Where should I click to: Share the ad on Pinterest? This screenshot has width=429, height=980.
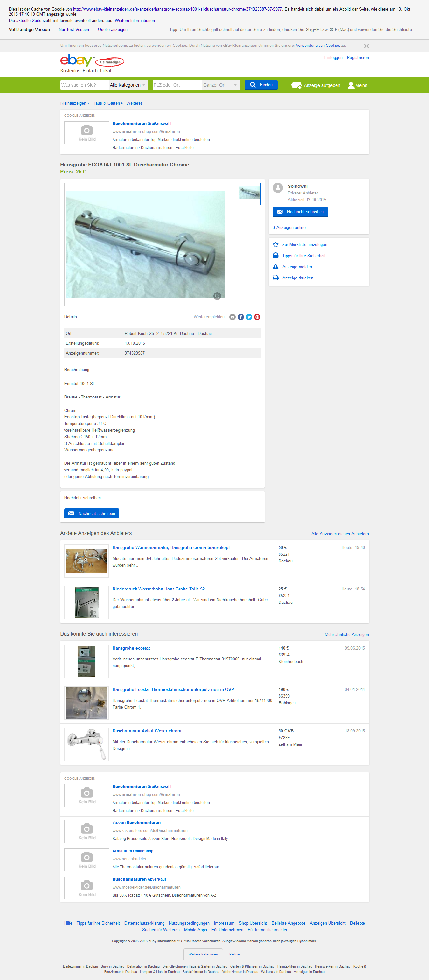257,317
